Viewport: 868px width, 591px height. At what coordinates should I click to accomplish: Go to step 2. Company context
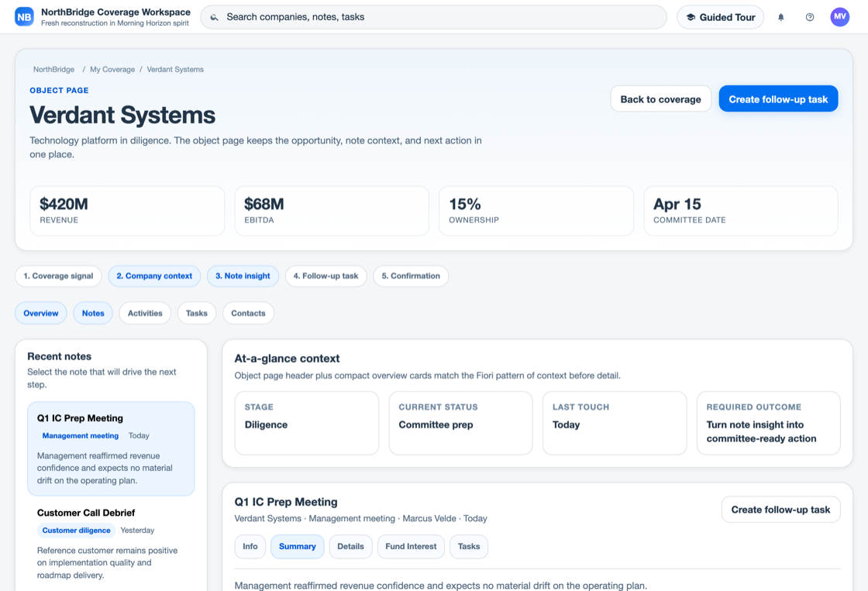point(154,276)
